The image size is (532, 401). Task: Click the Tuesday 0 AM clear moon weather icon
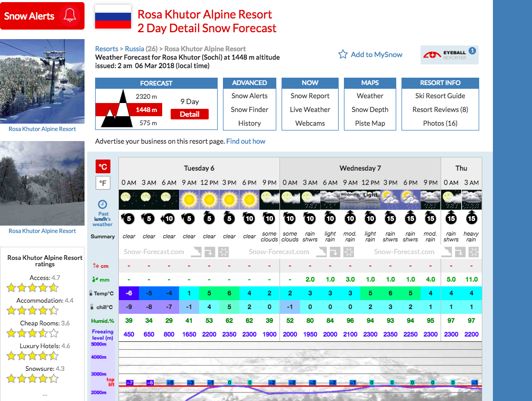128,200
